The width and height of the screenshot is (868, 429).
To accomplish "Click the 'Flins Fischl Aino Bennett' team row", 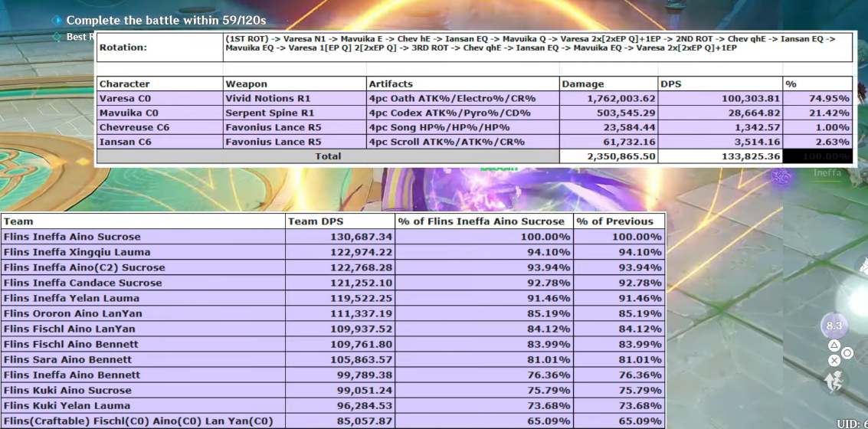I will click(x=332, y=344).
